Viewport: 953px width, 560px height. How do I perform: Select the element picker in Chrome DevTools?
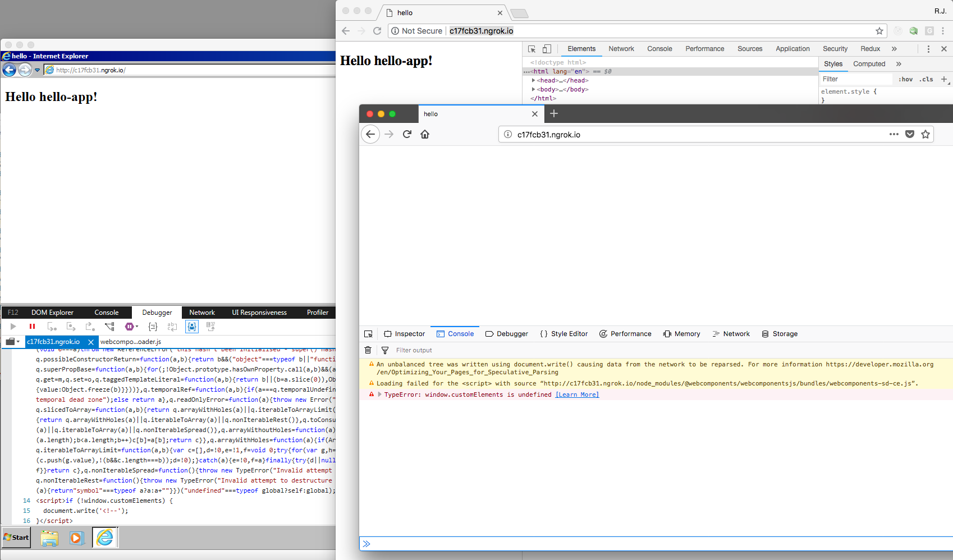click(532, 50)
